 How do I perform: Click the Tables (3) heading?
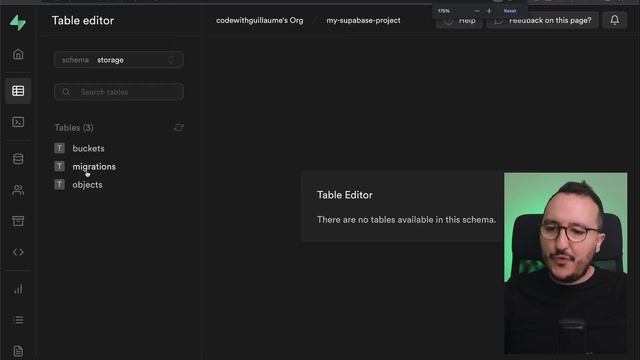click(74, 128)
